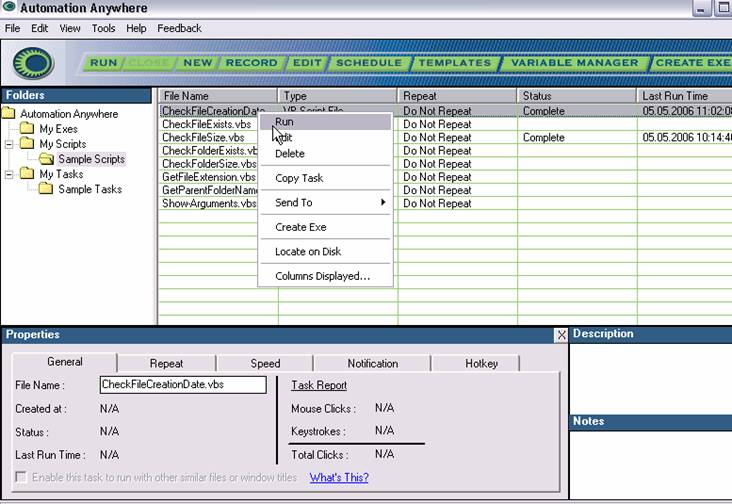732x504 pixels.
Task: Switch to the Notification tab
Action: (373, 364)
